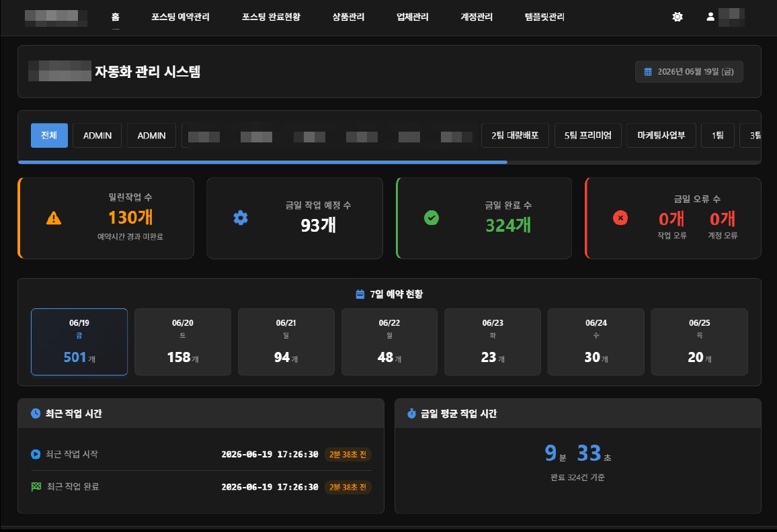The width and height of the screenshot is (777, 532).
Task: Open the 06/21 일 reservation card
Action: (x=286, y=342)
